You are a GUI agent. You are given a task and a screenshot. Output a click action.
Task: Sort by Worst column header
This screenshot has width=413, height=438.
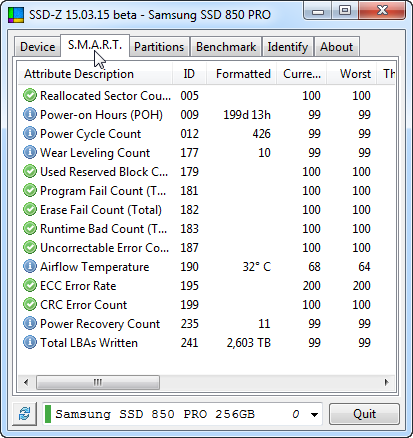[x=352, y=74]
